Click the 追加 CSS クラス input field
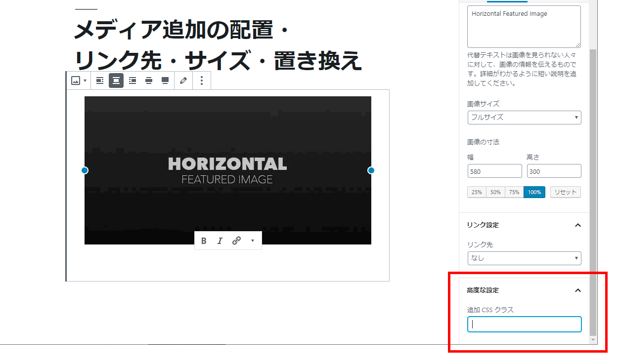The image size is (618, 364). tap(524, 324)
